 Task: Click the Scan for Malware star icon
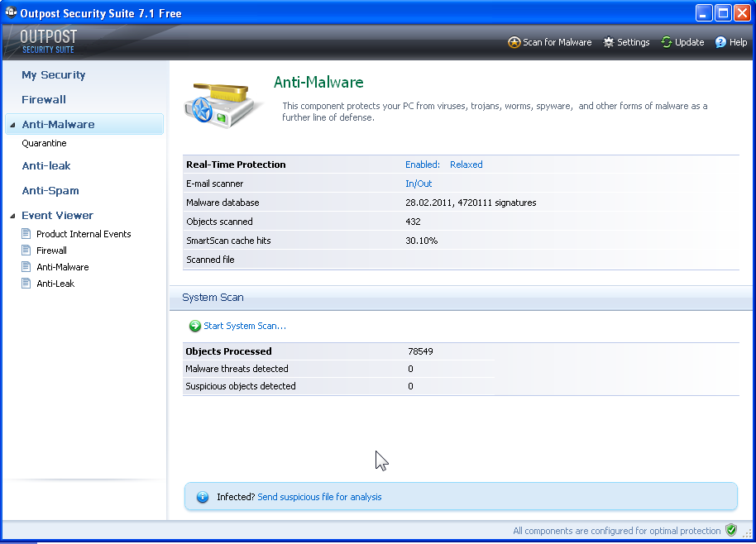[x=514, y=42]
